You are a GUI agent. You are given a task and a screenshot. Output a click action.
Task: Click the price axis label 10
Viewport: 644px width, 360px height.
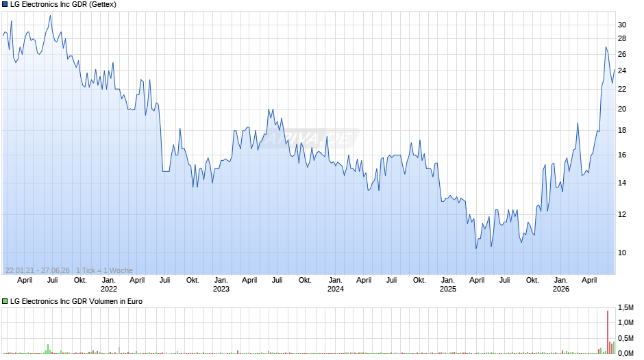pos(622,253)
